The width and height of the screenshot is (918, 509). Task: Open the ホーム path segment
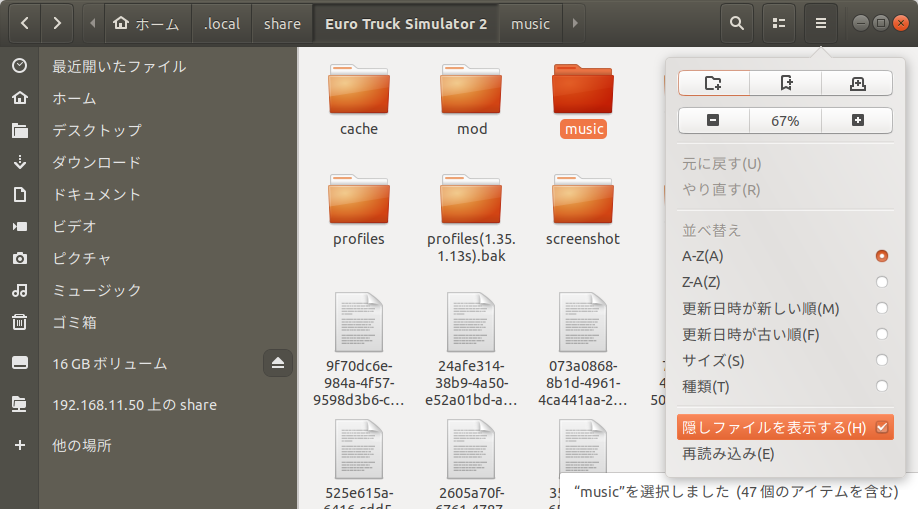tap(148, 23)
